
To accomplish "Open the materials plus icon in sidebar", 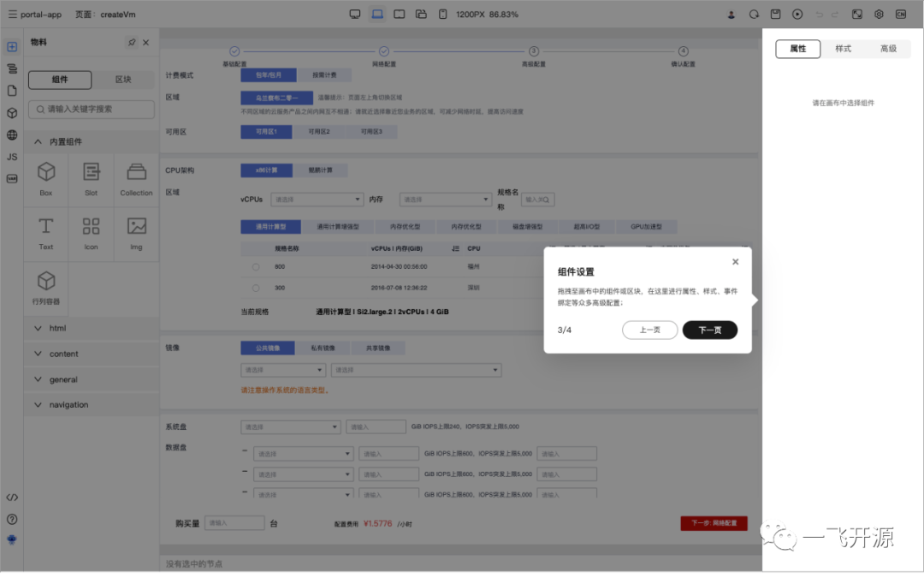I will (x=12, y=46).
